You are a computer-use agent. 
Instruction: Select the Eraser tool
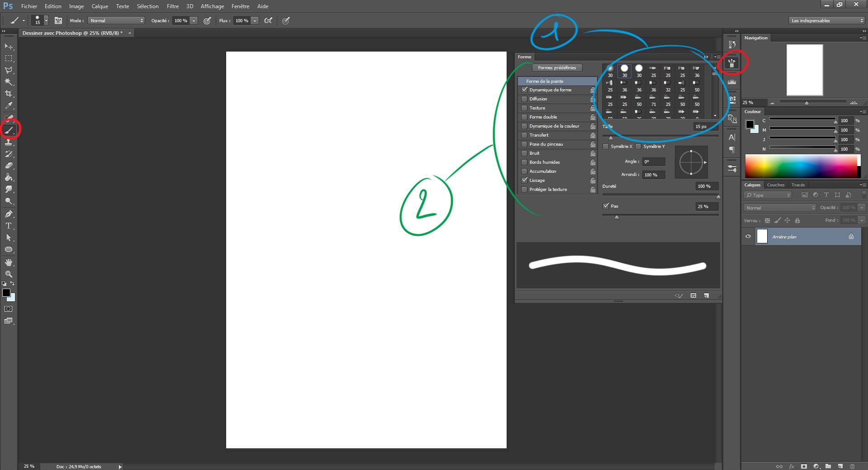coord(9,165)
